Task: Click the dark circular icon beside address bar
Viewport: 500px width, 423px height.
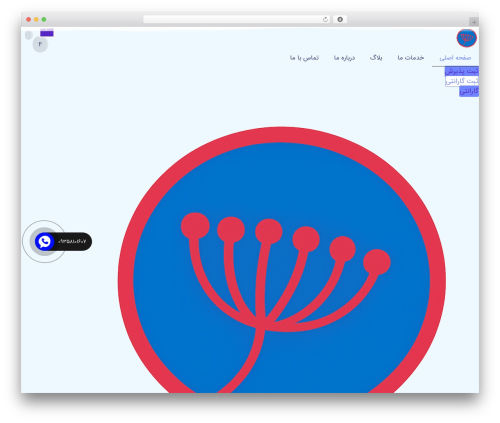Action: coord(340,19)
